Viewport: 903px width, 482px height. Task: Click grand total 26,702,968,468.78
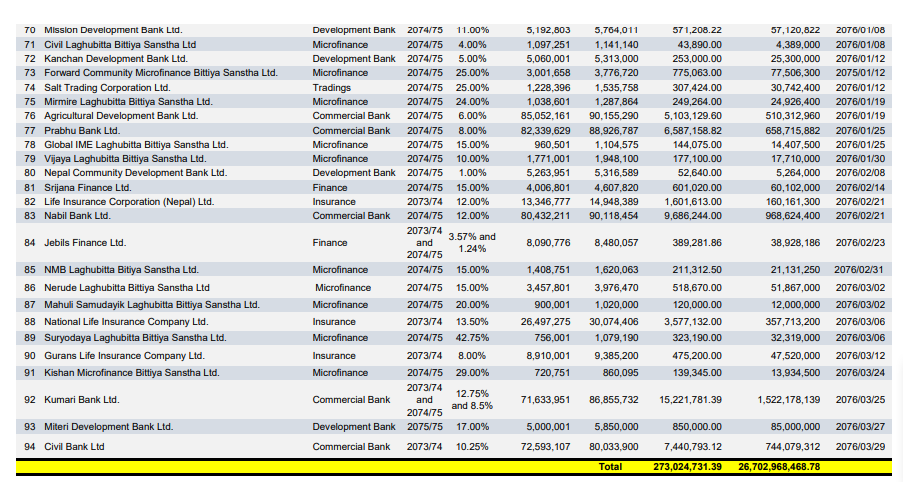pos(779,467)
